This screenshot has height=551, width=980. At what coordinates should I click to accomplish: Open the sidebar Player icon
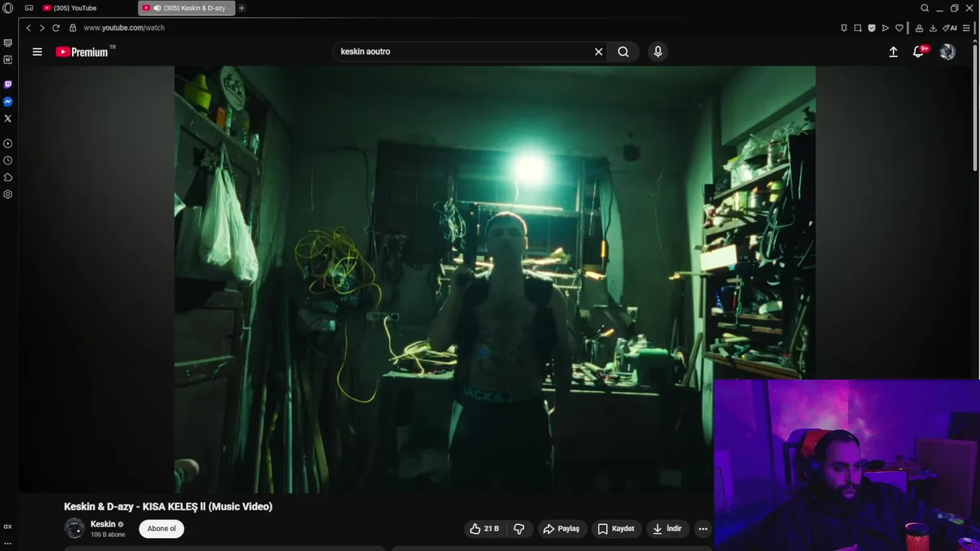(x=8, y=143)
